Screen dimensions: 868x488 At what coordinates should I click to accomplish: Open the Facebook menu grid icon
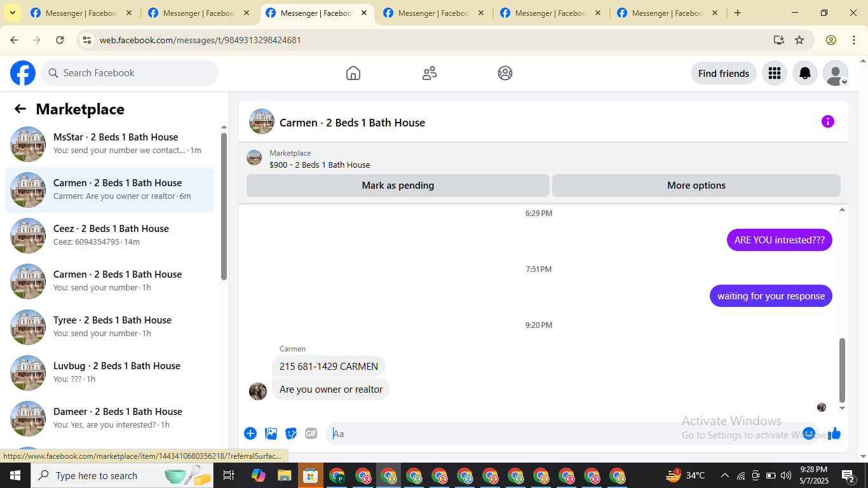(774, 73)
